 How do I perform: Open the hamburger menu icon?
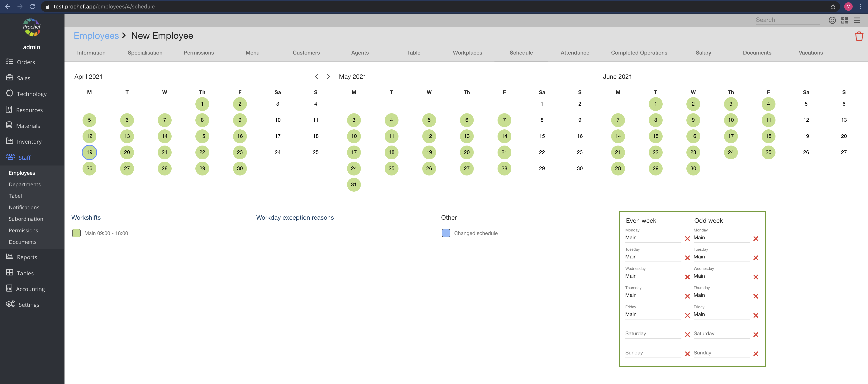(856, 20)
